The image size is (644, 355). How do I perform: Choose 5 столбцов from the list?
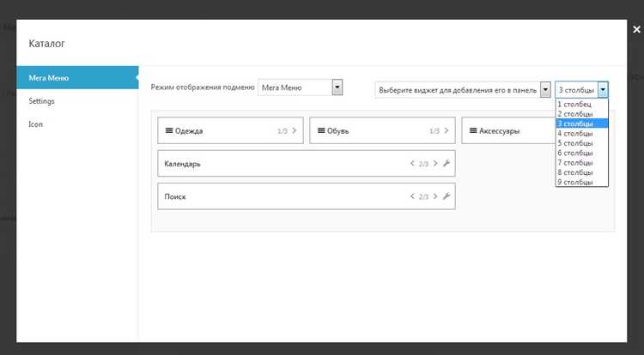pos(575,142)
